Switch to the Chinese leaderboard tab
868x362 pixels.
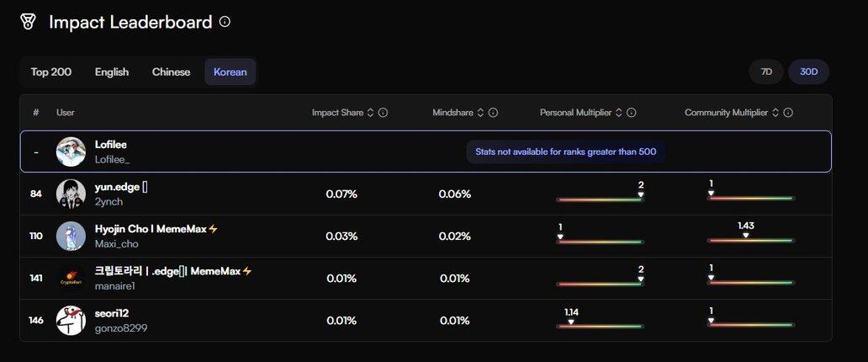pos(171,72)
